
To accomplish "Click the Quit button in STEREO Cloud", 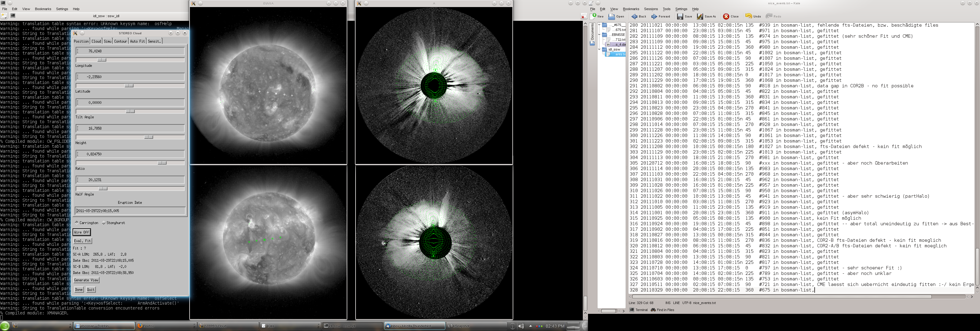I will [91, 290].
